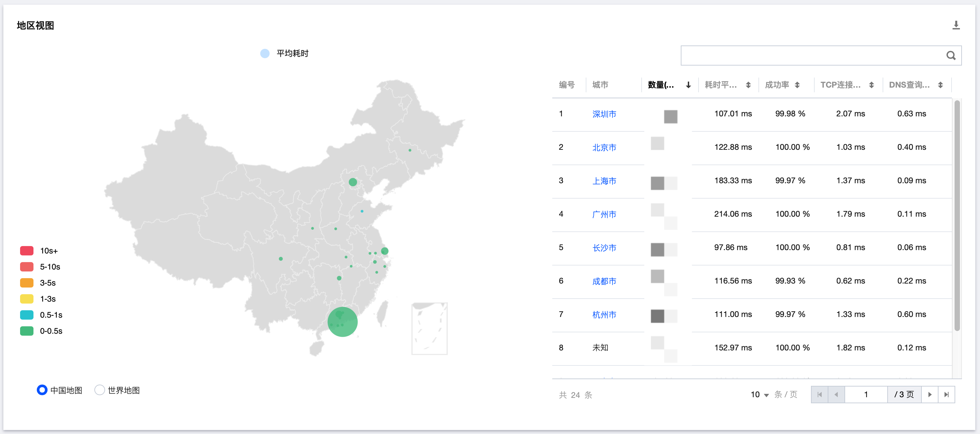Sort by 耗时平均 column sort icon

[748, 85]
